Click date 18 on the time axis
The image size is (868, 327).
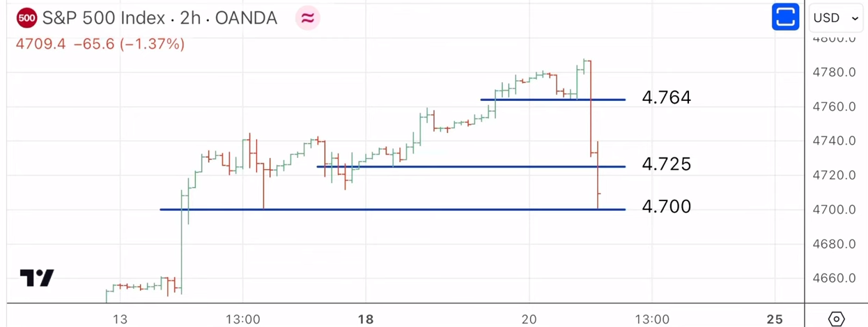[366, 319]
